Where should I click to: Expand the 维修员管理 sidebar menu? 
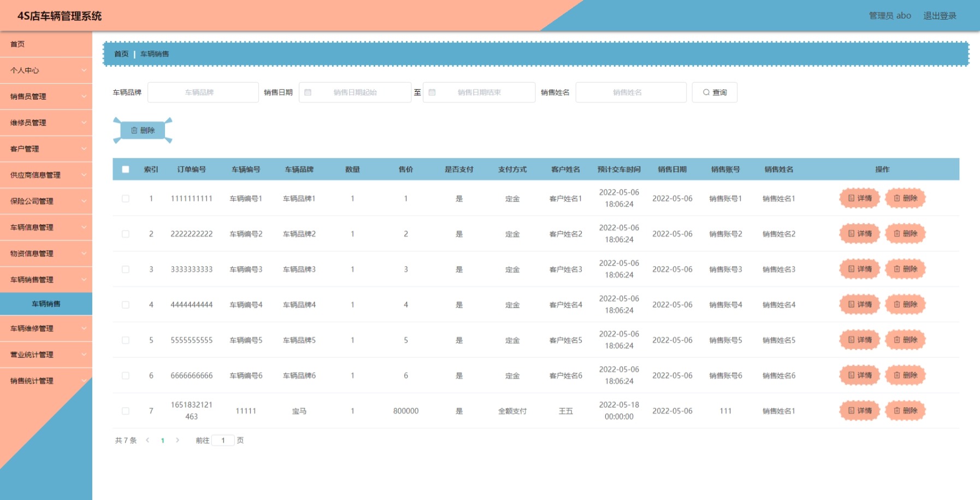(46, 123)
